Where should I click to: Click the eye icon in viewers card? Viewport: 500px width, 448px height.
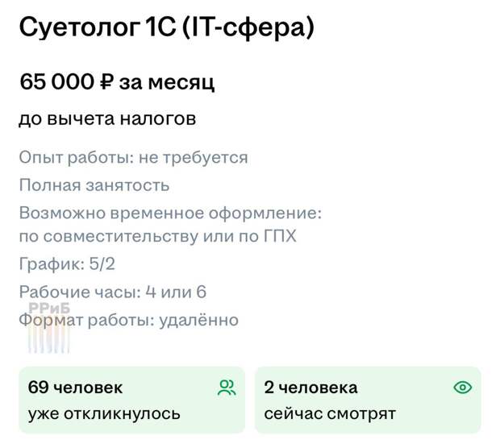463,388
